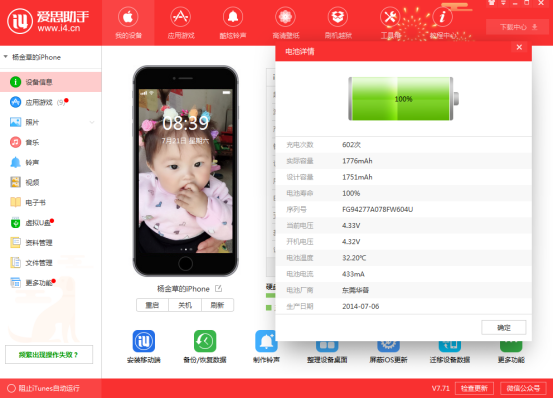Screen dimensions: 554x399
Task: Click the 频繁出现操作失败？ help link
Action: pyautogui.click(x=49, y=354)
